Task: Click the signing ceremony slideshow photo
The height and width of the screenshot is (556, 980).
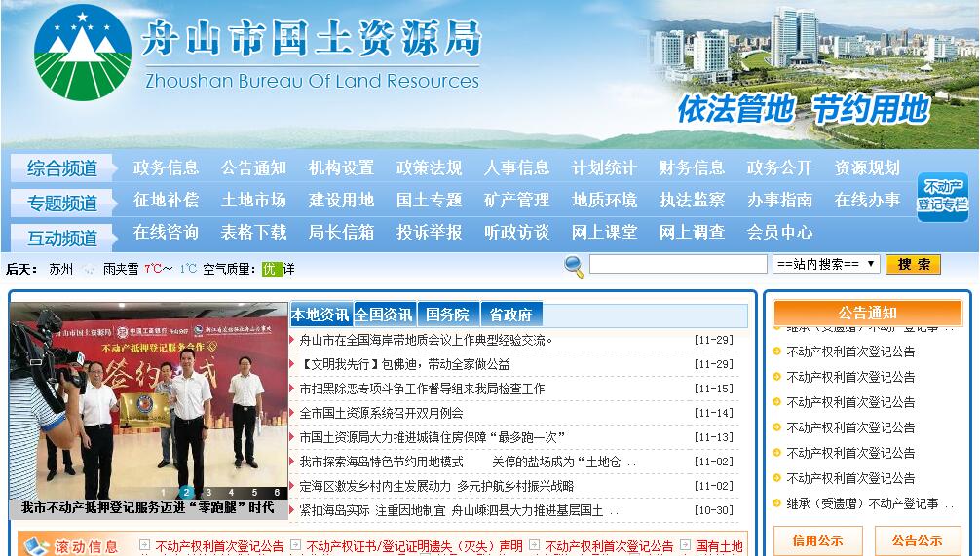Action: pos(149,399)
